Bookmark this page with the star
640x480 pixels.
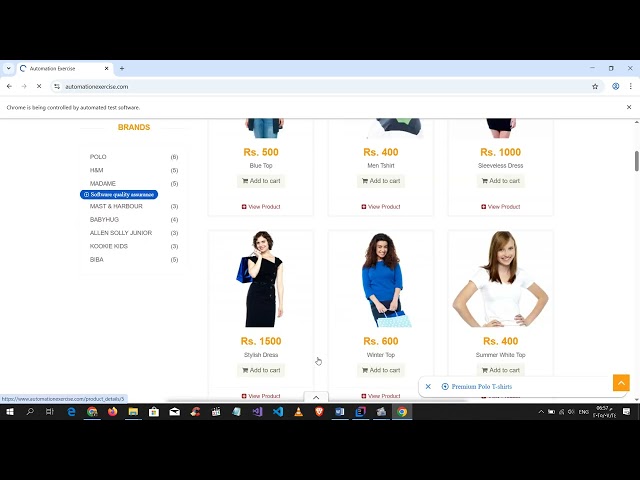coord(595,87)
